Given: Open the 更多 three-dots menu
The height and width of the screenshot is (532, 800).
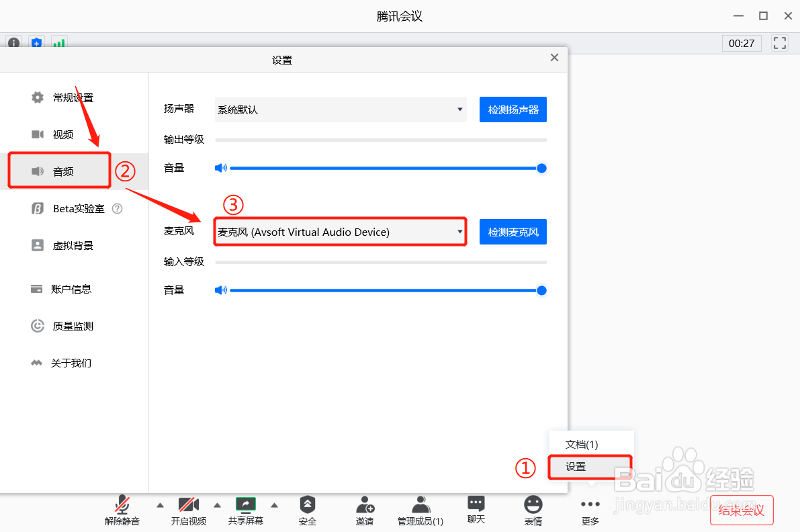Looking at the screenshot, I should pos(590,511).
